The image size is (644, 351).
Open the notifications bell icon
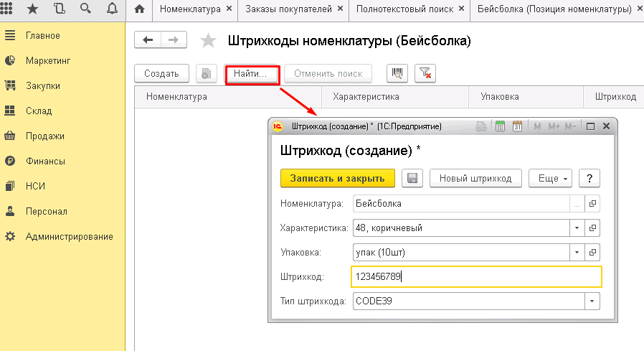112,9
